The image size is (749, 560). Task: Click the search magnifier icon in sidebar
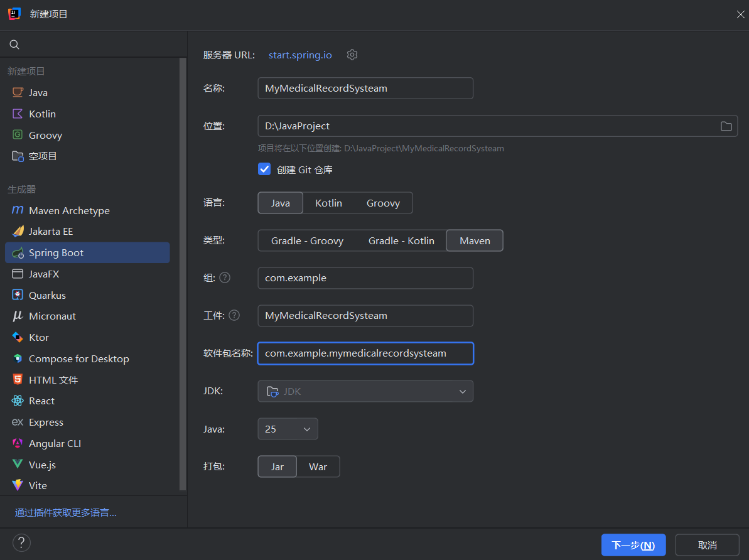[x=14, y=45]
